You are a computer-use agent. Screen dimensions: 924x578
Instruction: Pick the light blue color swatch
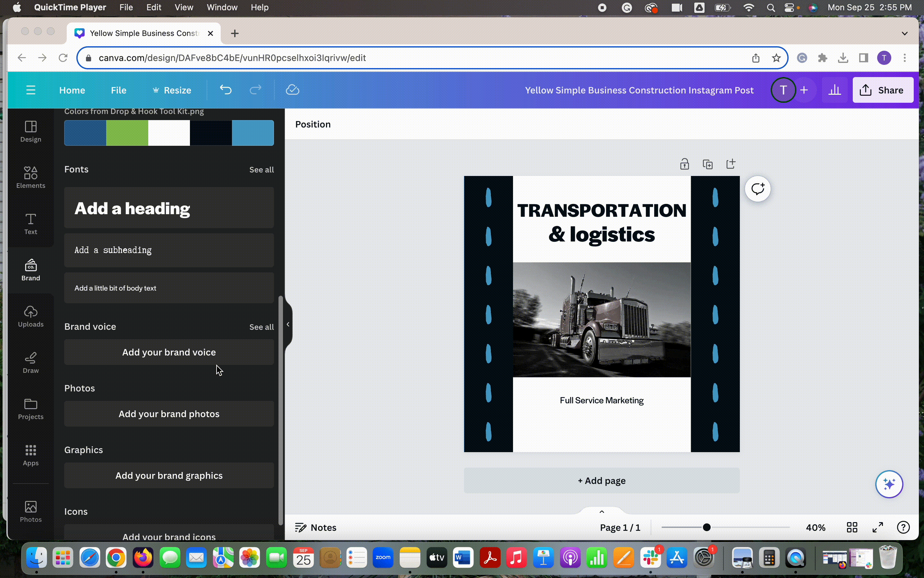pos(253,133)
